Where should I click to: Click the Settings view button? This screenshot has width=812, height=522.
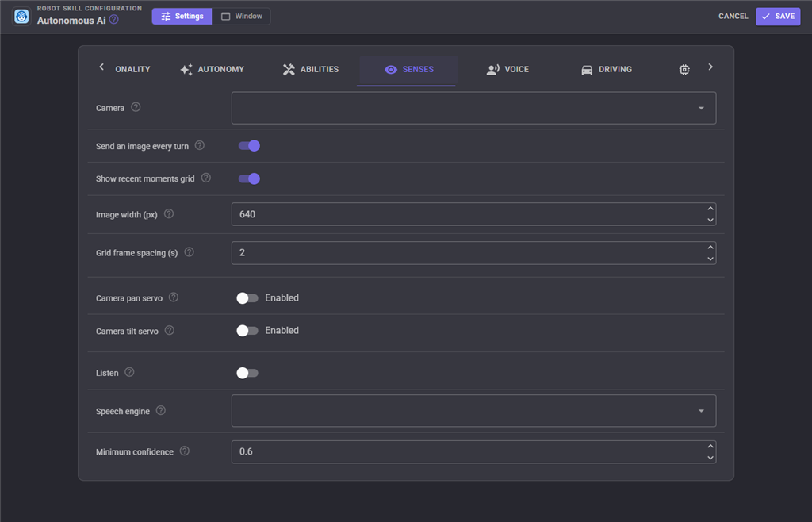(x=182, y=17)
